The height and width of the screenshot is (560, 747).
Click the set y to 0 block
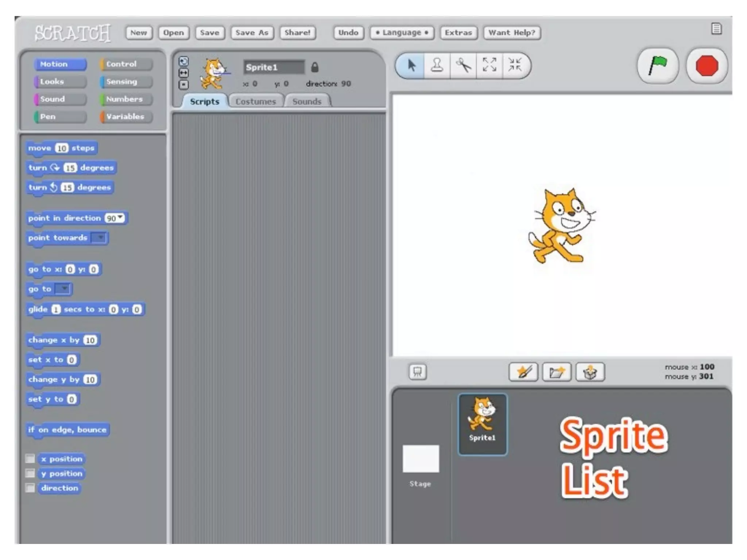tap(53, 399)
